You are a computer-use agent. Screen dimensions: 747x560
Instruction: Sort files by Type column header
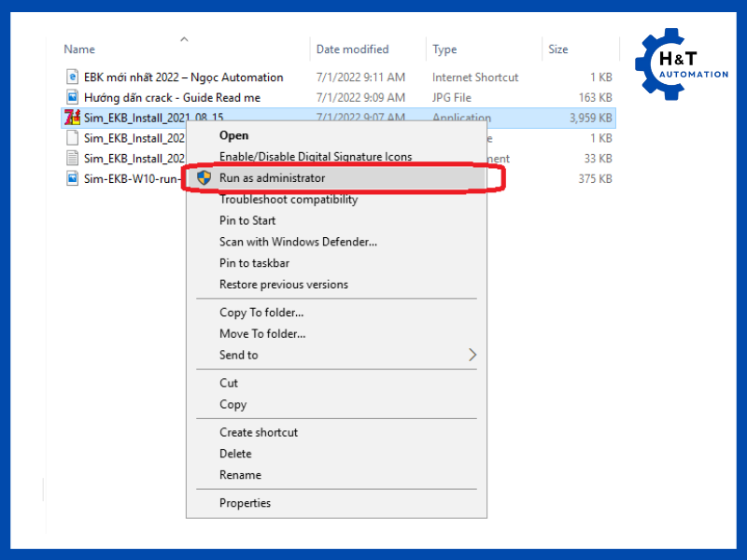(444, 49)
